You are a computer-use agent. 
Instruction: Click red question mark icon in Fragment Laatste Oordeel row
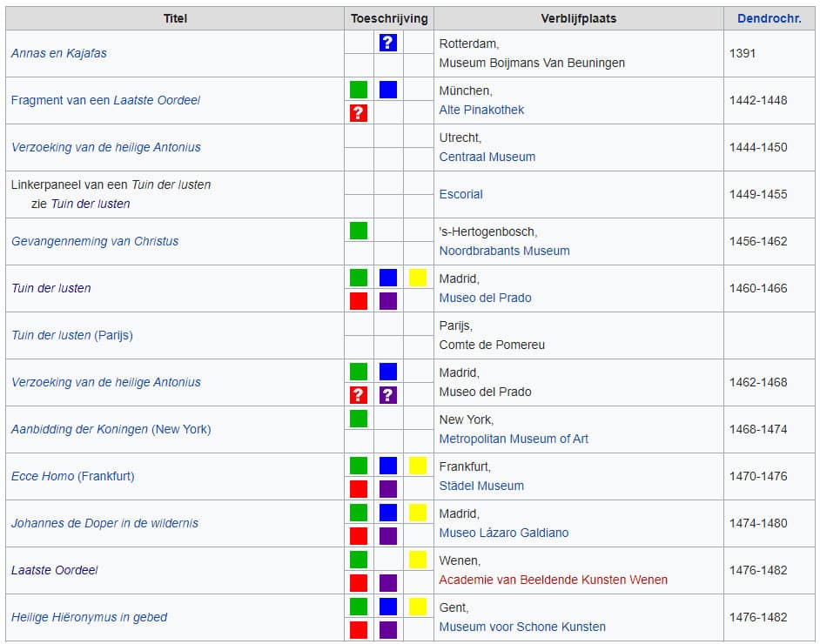click(x=359, y=113)
